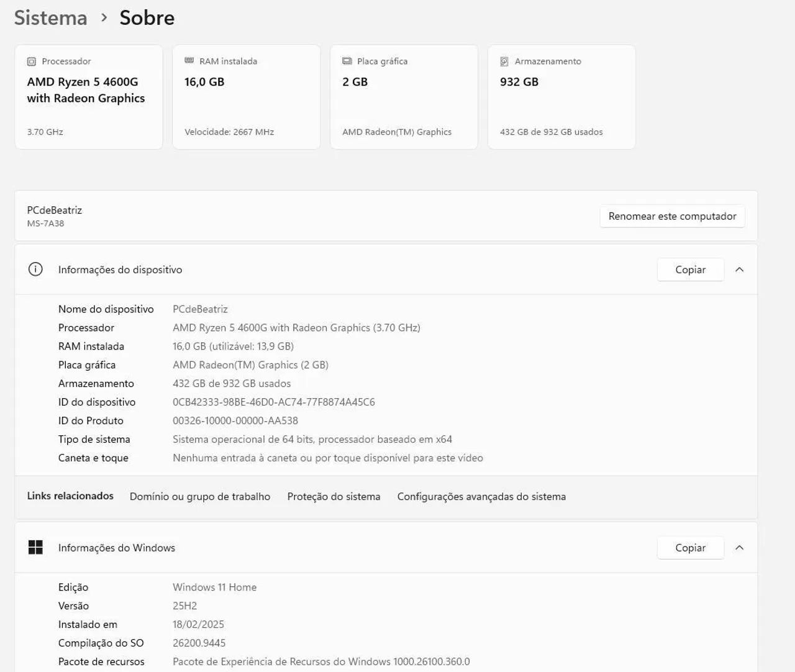Click the info icon beside Informações do dispositivo
Image resolution: width=795 pixels, height=672 pixels.
(35, 270)
